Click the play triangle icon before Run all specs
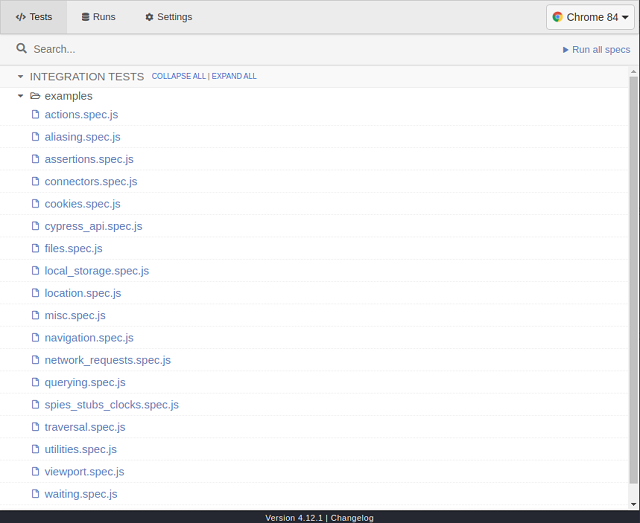The height and width of the screenshot is (523, 640). tap(565, 50)
